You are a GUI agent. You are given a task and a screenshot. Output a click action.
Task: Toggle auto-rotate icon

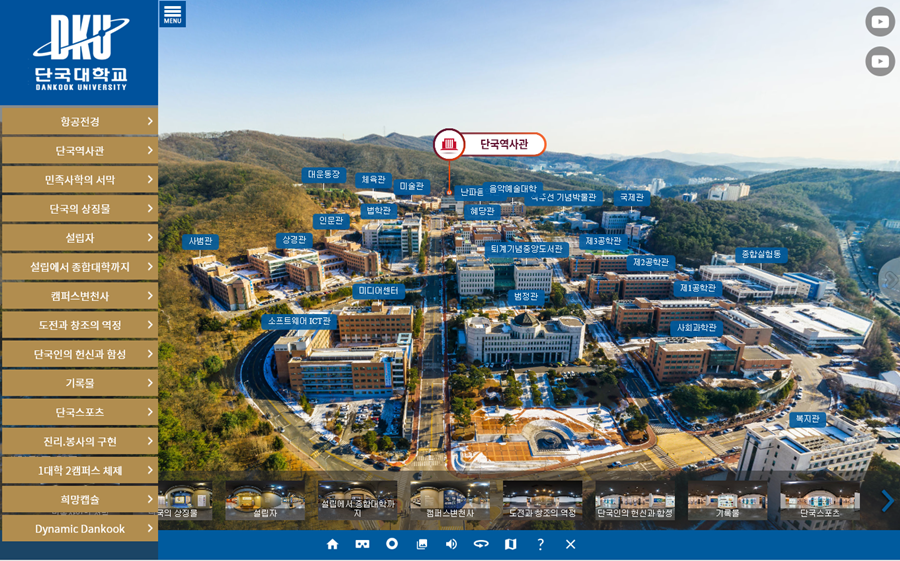(x=481, y=544)
